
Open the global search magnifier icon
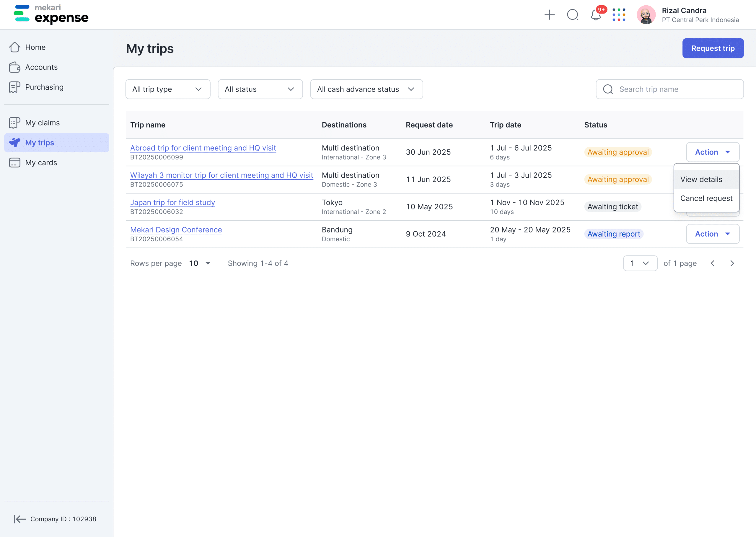point(572,15)
